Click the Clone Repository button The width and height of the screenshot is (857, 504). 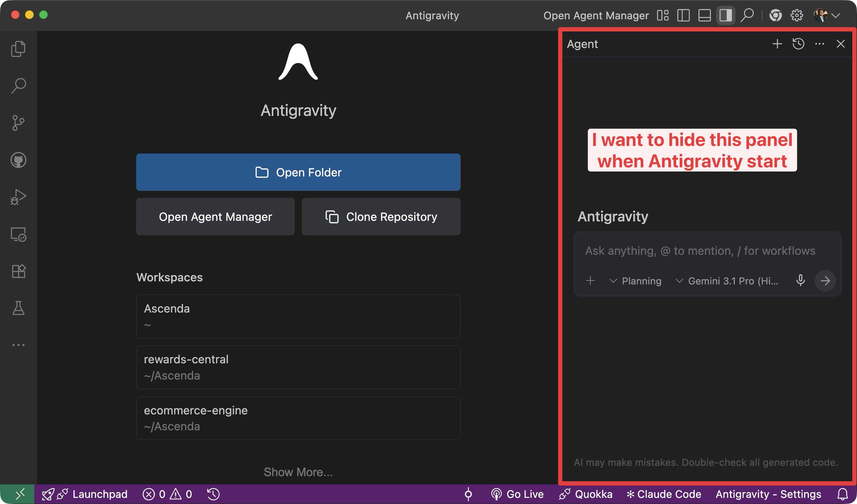[381, 217]
